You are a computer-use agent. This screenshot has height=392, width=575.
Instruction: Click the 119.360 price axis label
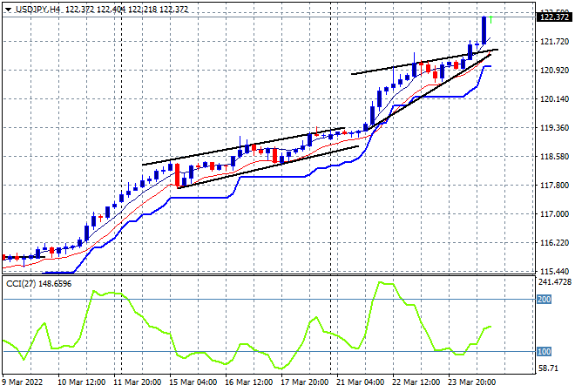click(x=555, y=127)
